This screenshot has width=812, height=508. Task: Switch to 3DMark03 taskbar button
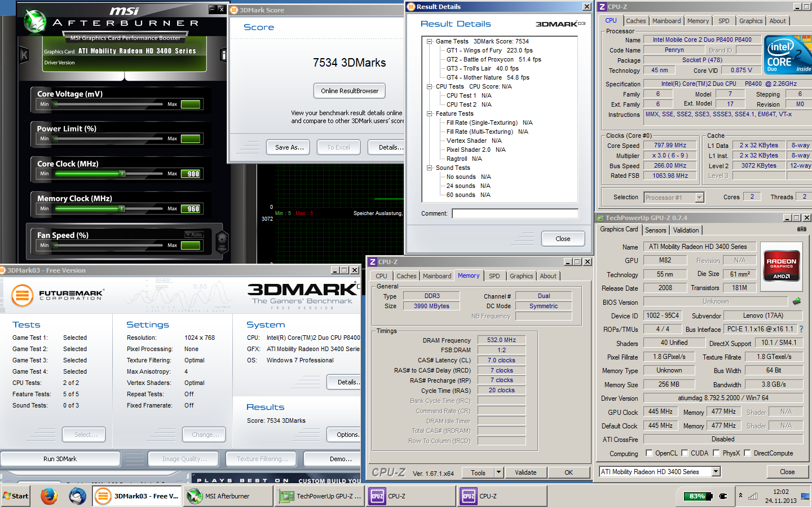pos(137,496)
